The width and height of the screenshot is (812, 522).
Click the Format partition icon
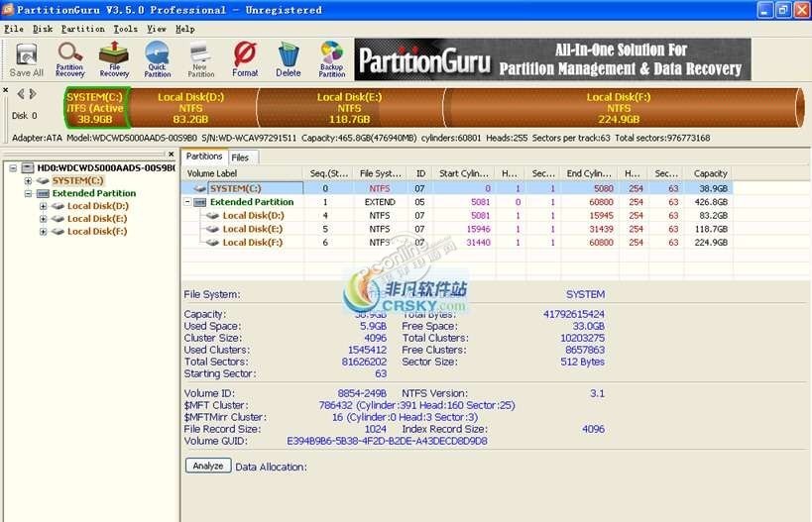tap(245, 59)
